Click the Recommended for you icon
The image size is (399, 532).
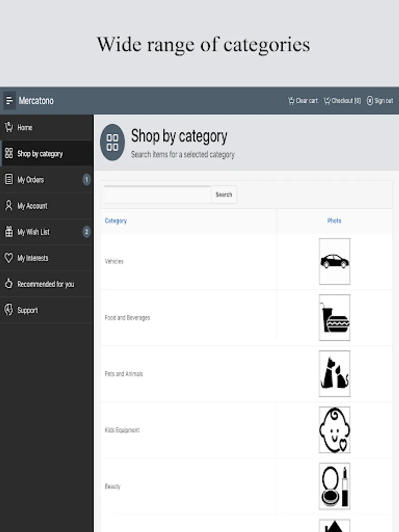tap(8, 284)
